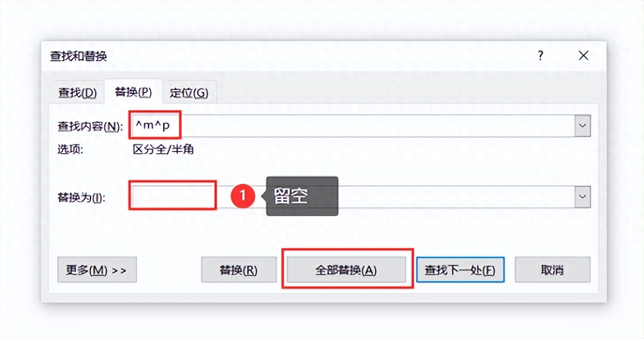This screenshot has width=644, height=339.
Task: Cancel the dialog with 取消 button
Action: [553, 270]
